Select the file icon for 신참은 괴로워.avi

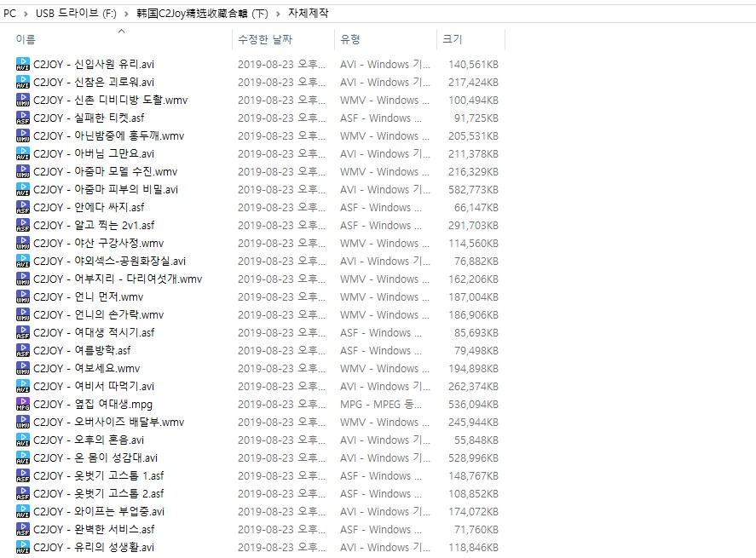23,82
